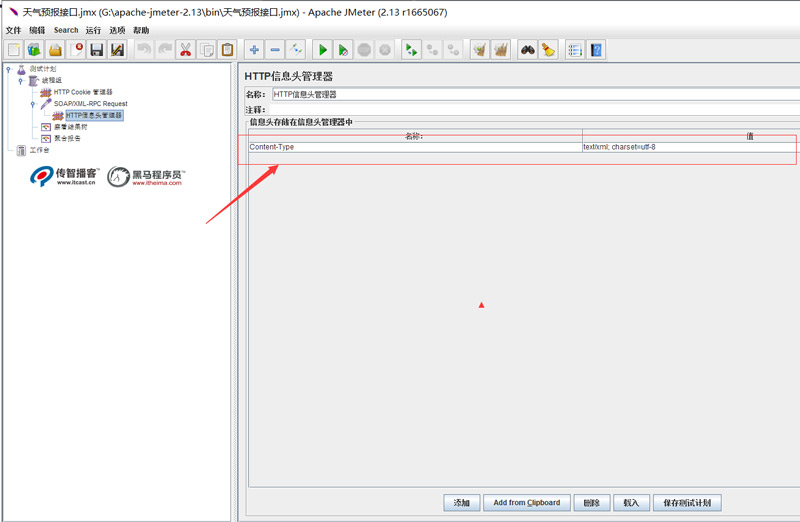Collapse the SOAP/XML-RPC Request node handle
Image resolution: width=800 pixels, height=522 pixels.
coord(33,104)
